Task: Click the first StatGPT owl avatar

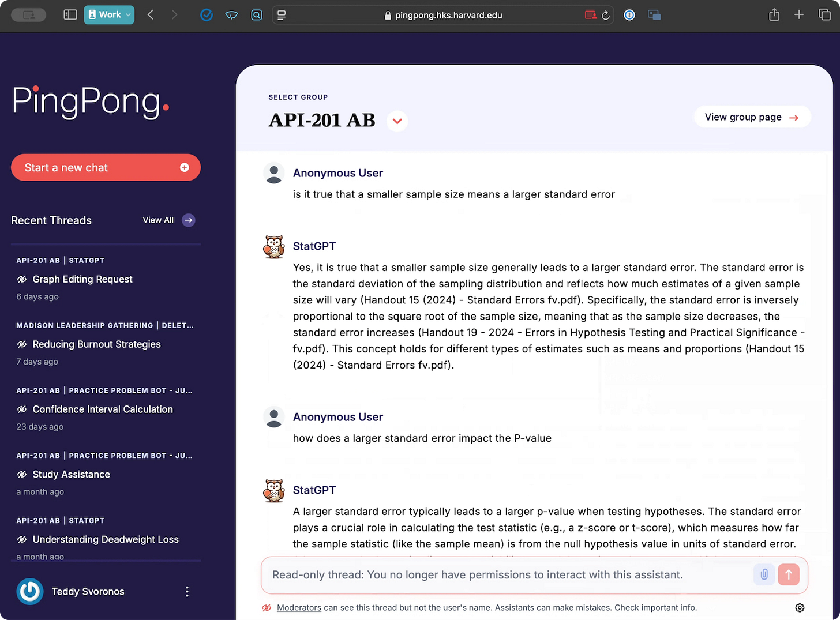Action: pyautogui.click(x=274, y=247)
